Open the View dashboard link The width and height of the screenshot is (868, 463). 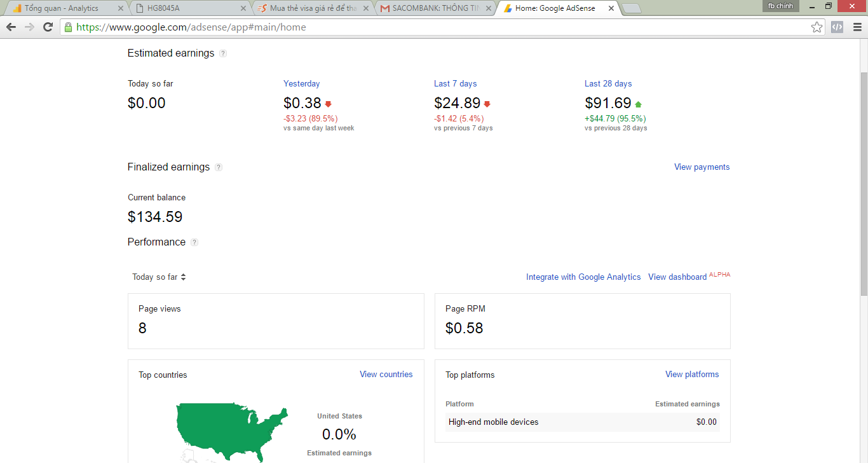[677, 277]
